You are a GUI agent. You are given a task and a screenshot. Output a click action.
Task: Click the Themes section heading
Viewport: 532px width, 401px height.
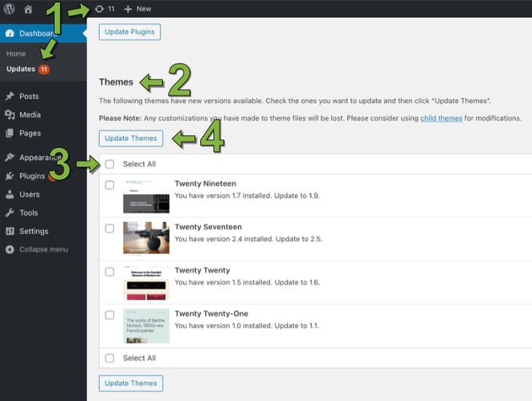[x=116, y=82]
